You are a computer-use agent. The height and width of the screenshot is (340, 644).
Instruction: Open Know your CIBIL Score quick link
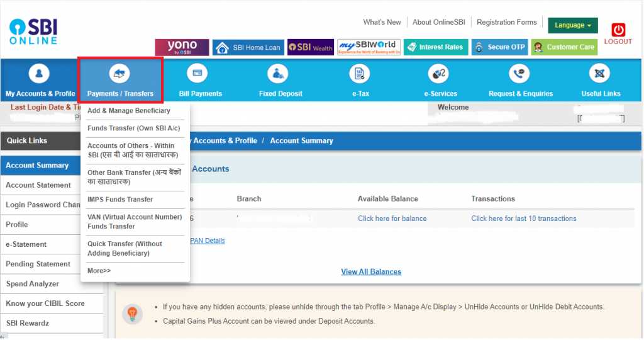52,303
